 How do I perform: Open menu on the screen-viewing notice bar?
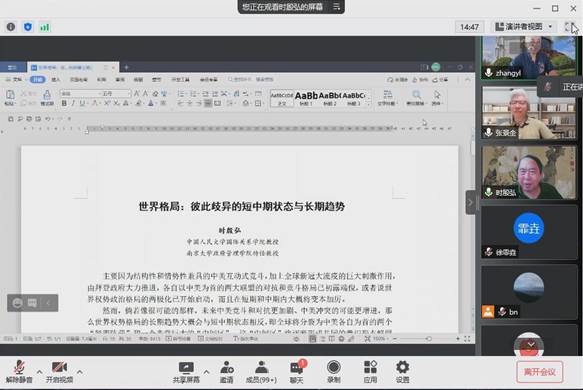[x=336, y=7]
